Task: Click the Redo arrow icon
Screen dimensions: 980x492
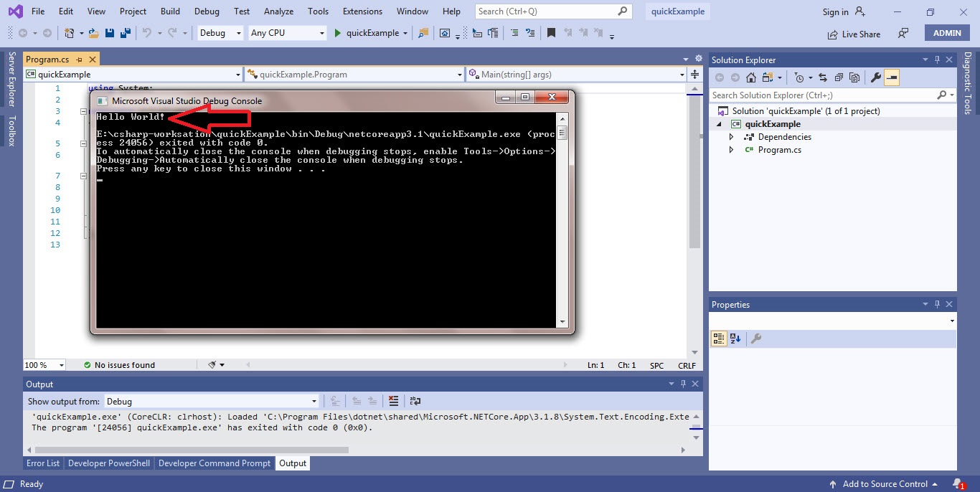Action: coord(172,33)
